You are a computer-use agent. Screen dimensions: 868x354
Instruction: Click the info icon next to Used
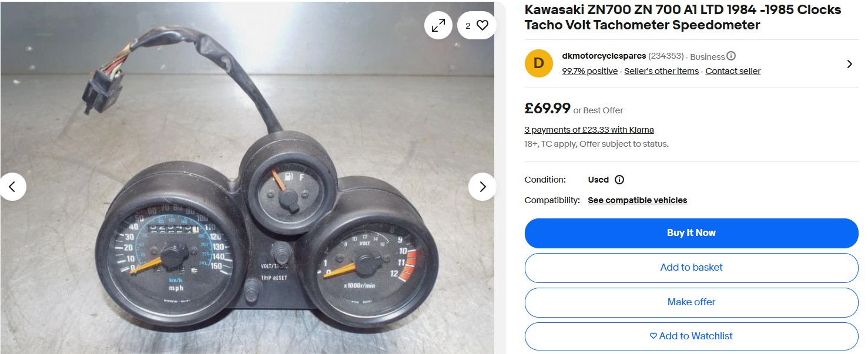[619, 180]
